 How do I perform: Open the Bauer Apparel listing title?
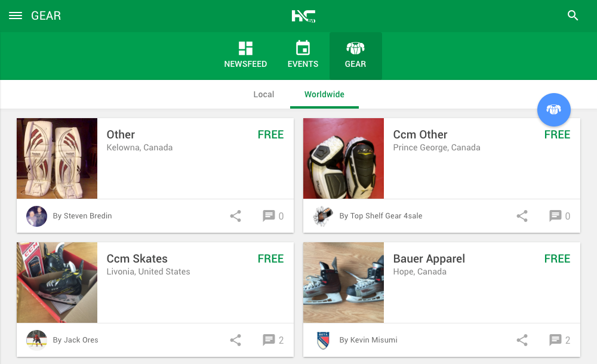429,259
